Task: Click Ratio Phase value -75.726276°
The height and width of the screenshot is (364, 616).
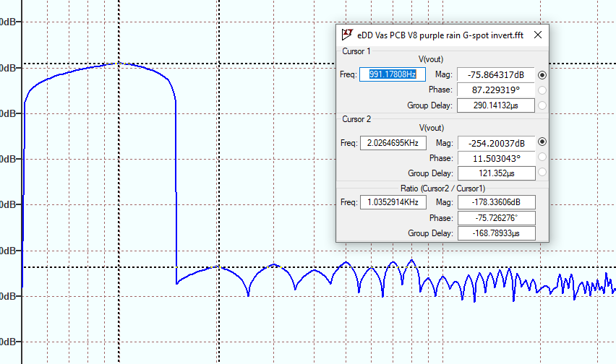Action: click(497, 218)
